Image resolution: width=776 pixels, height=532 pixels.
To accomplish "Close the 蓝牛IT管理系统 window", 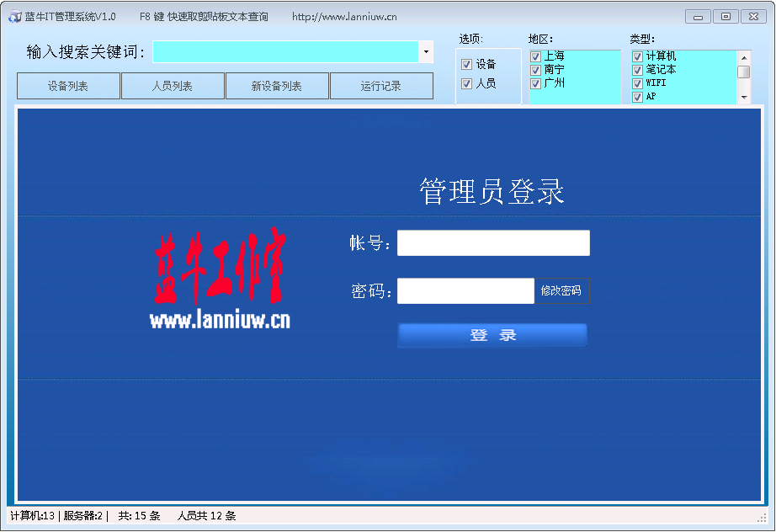I will click(x=754, y=17).
